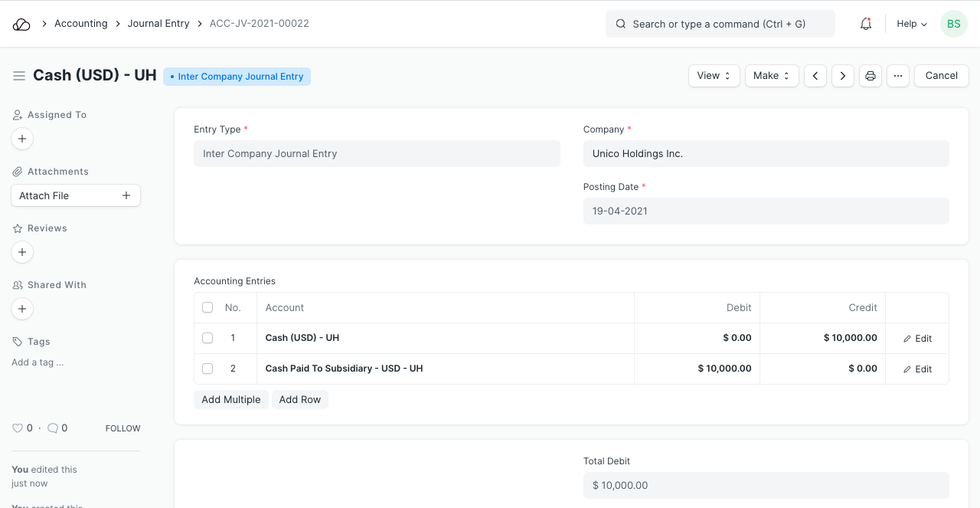Click the Cancel button
The height and width of the screenshot is (508, 980).
click(x=941, y=76)
